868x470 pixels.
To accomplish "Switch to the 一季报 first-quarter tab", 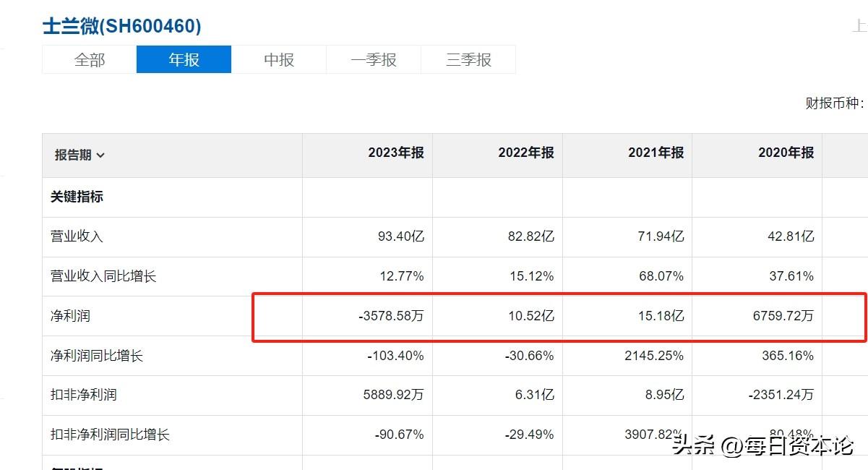I will 374,59.
